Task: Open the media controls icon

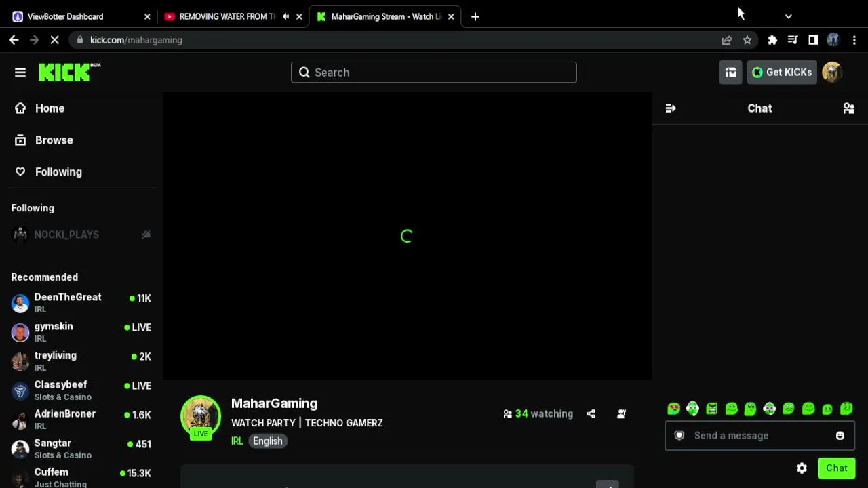Action: coord(793,40)
